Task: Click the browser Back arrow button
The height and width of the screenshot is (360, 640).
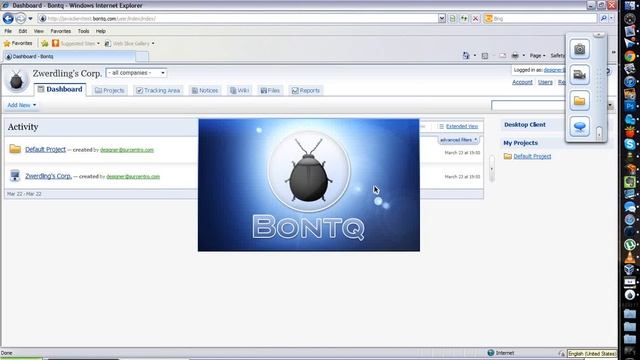Action: [x=8, y=18]
